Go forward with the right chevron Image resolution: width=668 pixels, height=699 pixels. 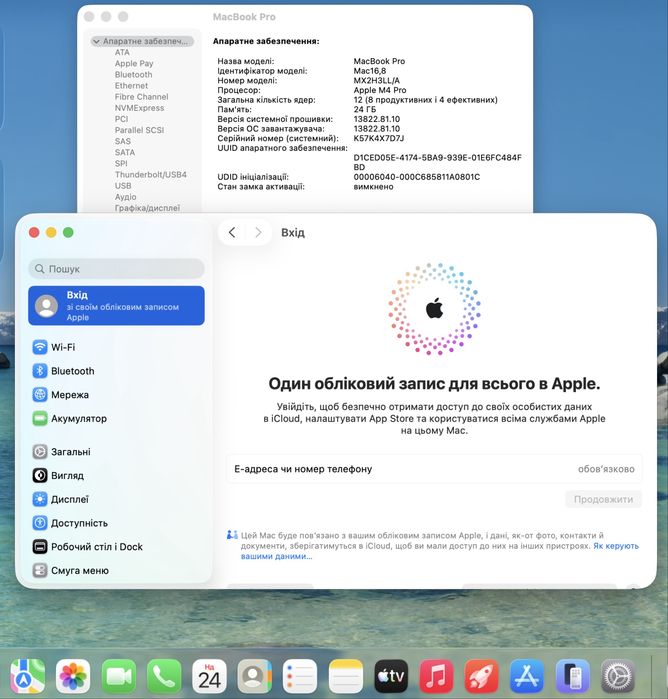coord(258,232)
